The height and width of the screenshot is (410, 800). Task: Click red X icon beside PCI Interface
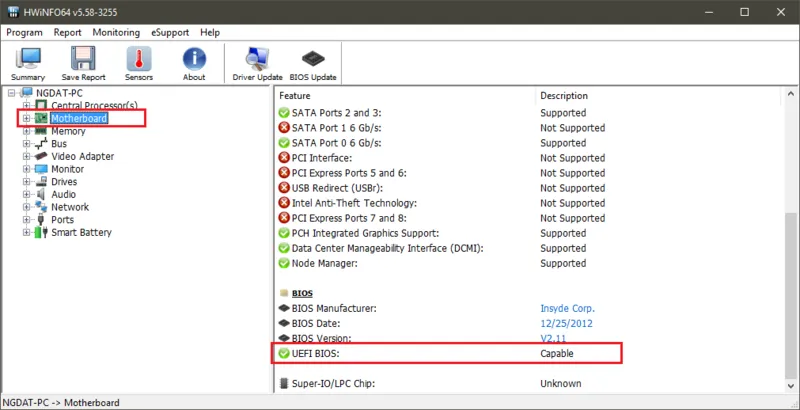pos(284,158)
